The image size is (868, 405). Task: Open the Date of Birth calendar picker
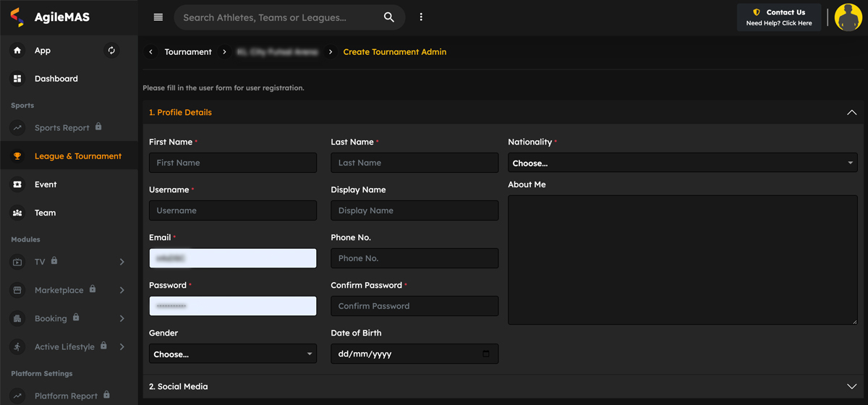click(x=485, y=354)
